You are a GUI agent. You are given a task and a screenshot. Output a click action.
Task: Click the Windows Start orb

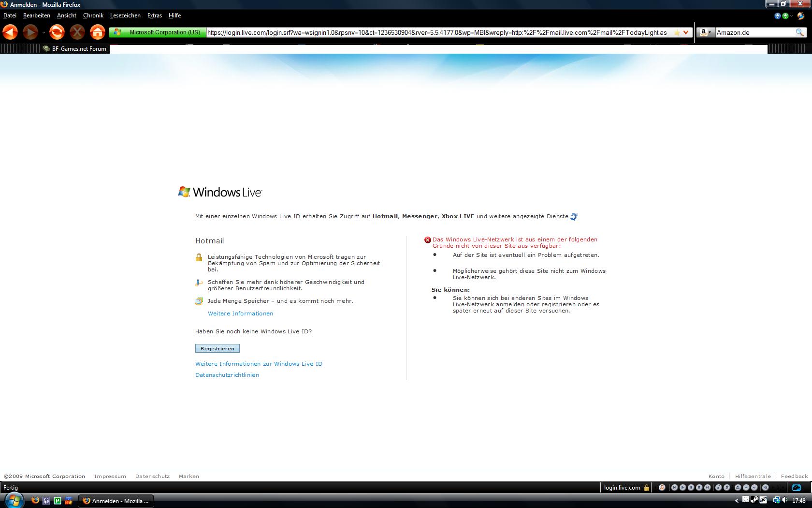tap(13, 500)
